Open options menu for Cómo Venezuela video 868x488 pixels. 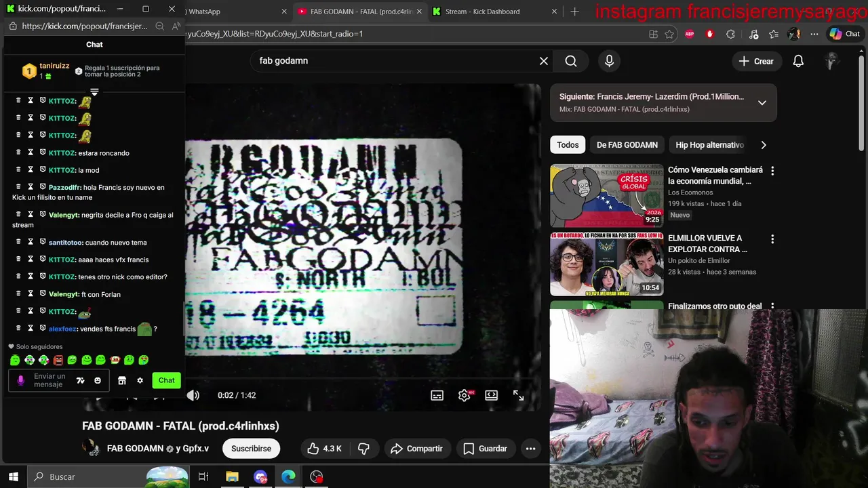pos(772,171)
